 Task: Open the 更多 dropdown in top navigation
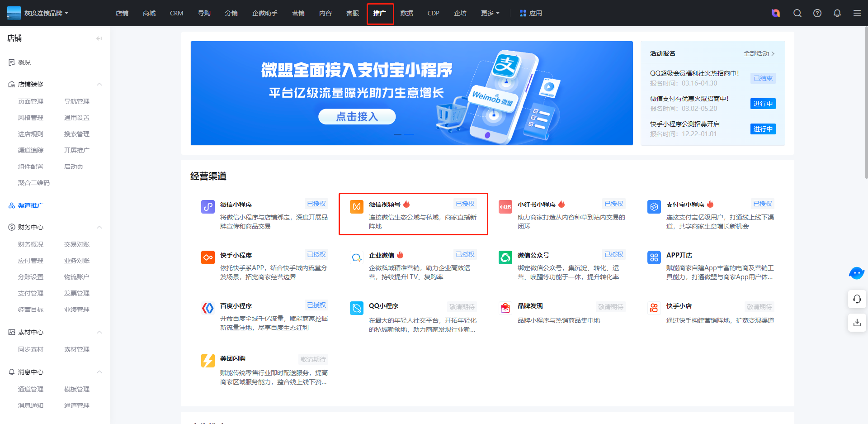(x=490, y=13)
